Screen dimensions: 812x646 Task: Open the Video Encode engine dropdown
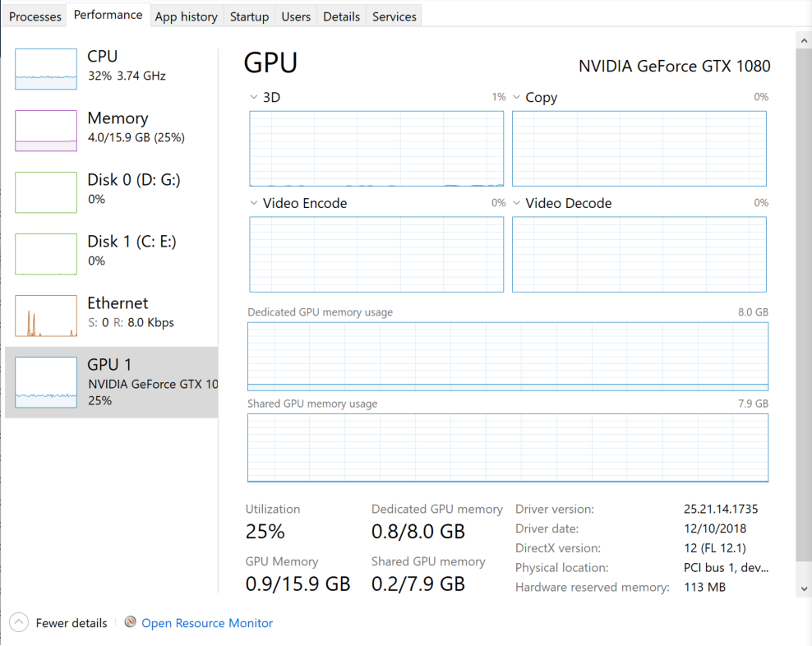254,203
